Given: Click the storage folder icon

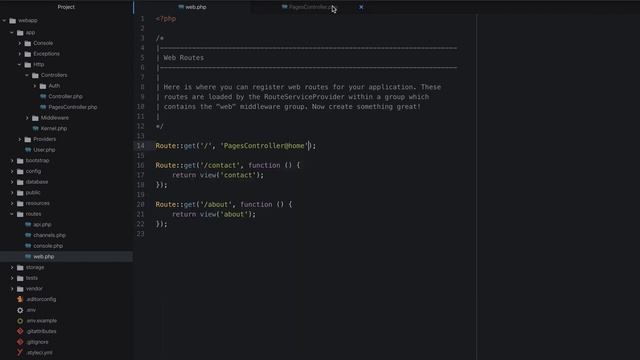Looking at the screenshot, I should point(20,267).
